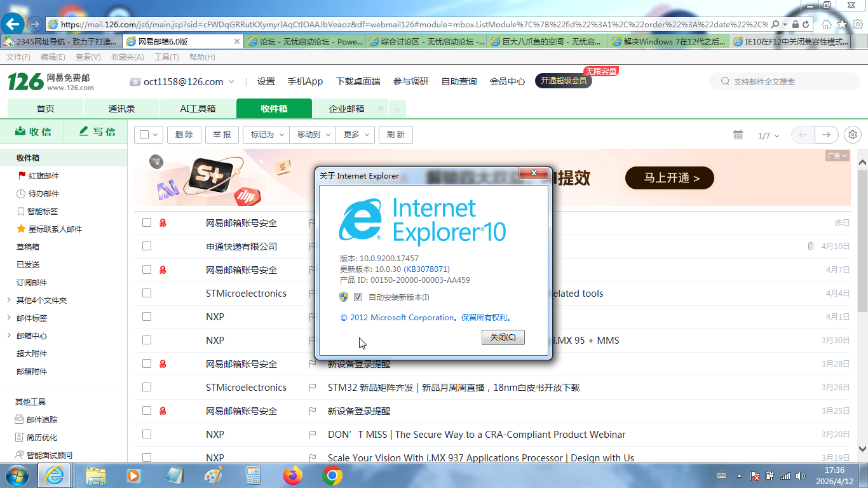The height and width of the screenshot is (488, 868).
Task: Open Chrome from the taskbar
Action: coord(332,475)
